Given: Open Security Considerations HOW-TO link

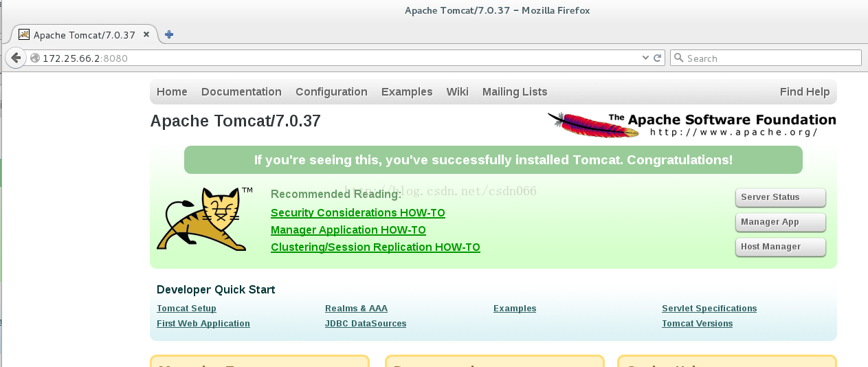Looking at the screenshot, I should point(358,213).
